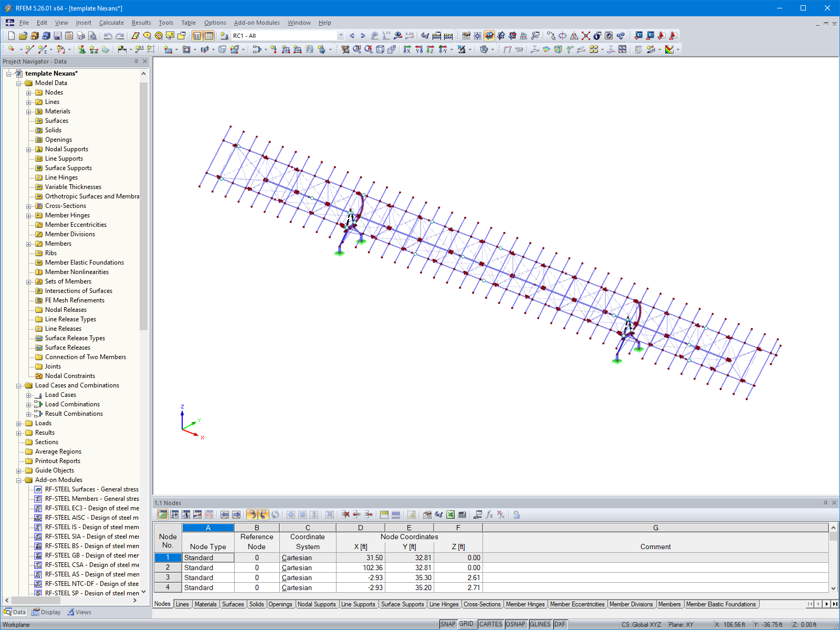
Task: Expand the Results tree node
Action: [x=19, y=433]
